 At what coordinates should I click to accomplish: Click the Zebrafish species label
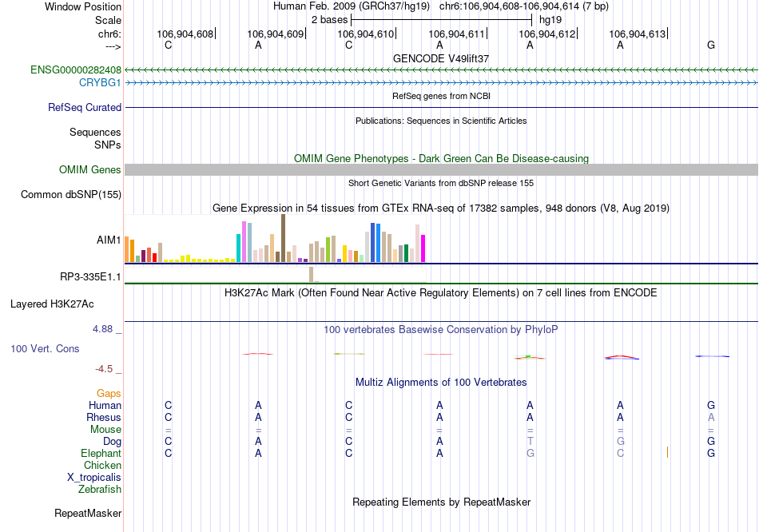[x=100, y=490]
